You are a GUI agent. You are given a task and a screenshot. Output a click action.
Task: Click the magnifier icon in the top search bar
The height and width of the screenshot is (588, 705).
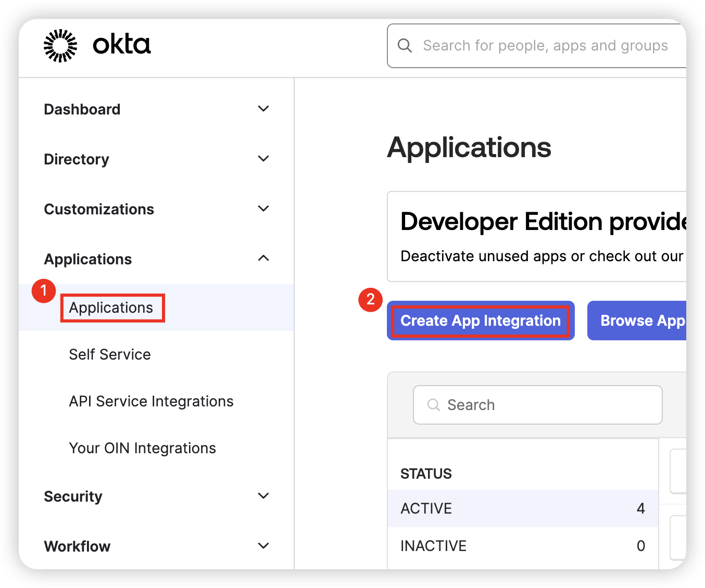(405, 46)
